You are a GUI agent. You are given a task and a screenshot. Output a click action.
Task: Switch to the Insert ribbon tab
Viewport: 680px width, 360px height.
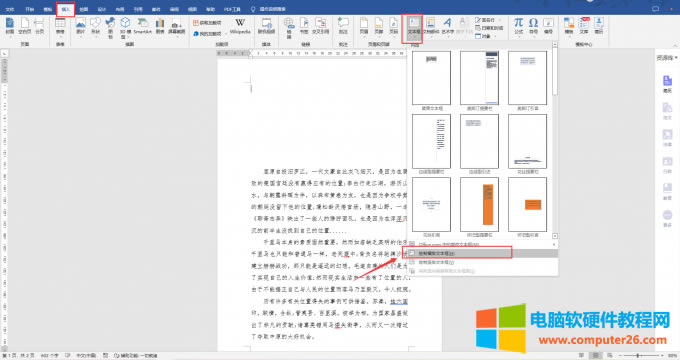tap(65, 9)
